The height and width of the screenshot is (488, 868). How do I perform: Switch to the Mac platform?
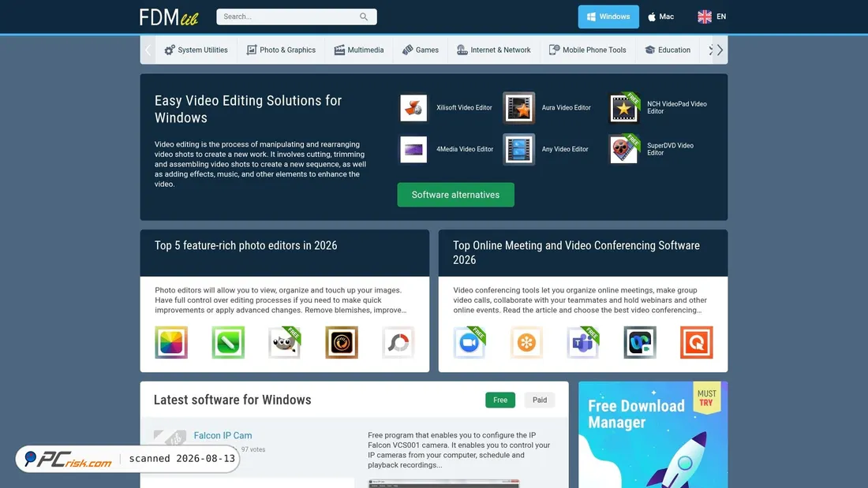661,17
